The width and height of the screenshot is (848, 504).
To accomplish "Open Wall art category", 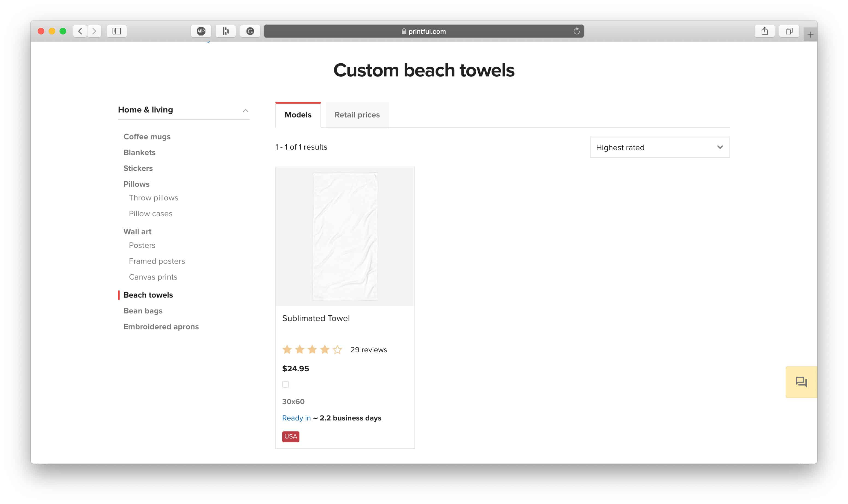I will pyautogui.click(x=137, y=232).
